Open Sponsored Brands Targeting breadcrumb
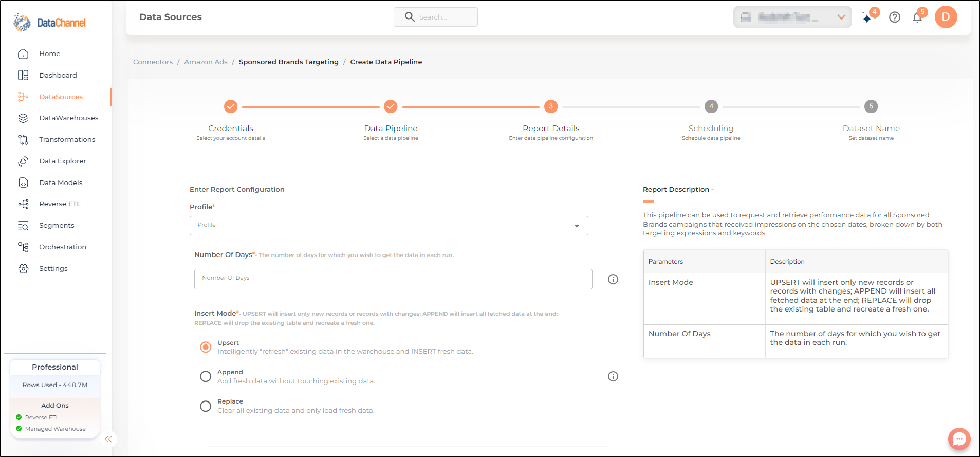980x457 pixels. 289,62
